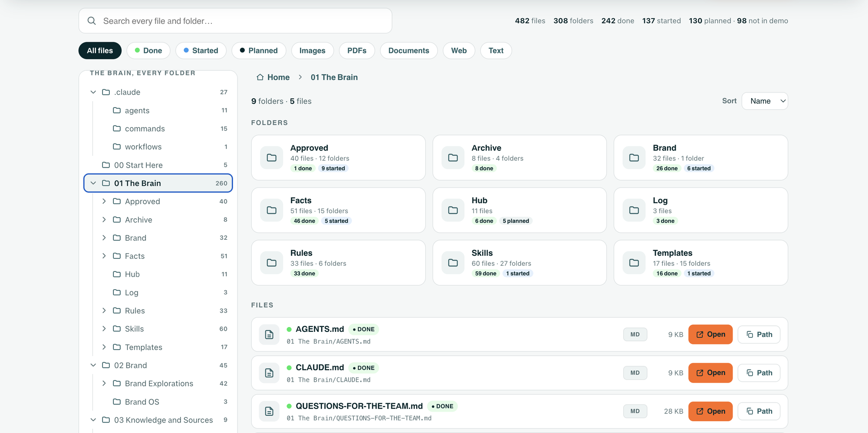The image size is (868, 433).
Task: Collapse the .claude tree folder
Action: click(x=93, y=92)
